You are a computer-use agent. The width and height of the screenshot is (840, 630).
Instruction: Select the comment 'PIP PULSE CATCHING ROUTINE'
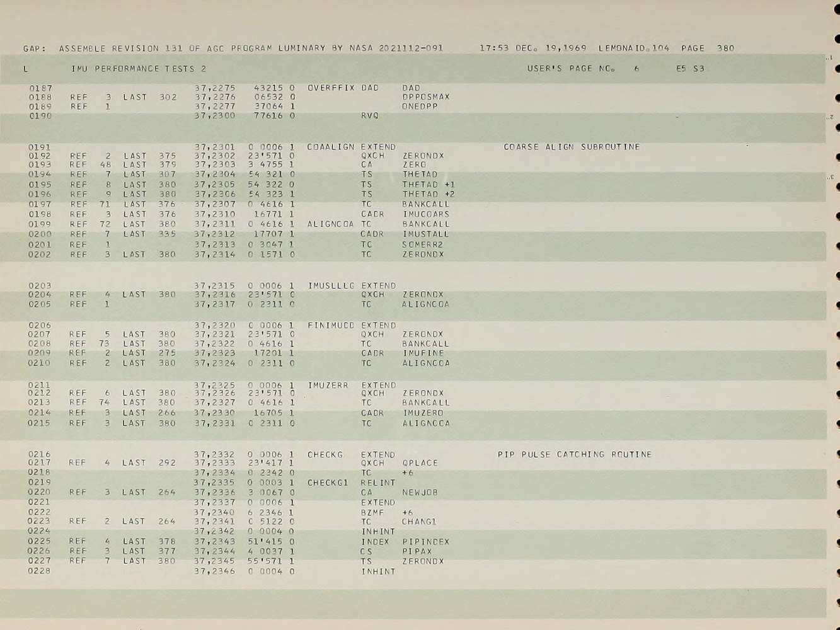click(x=575, y=454)
